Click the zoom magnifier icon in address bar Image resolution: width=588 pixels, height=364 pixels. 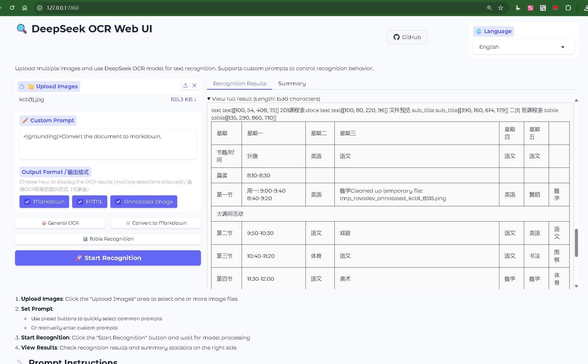489,8
